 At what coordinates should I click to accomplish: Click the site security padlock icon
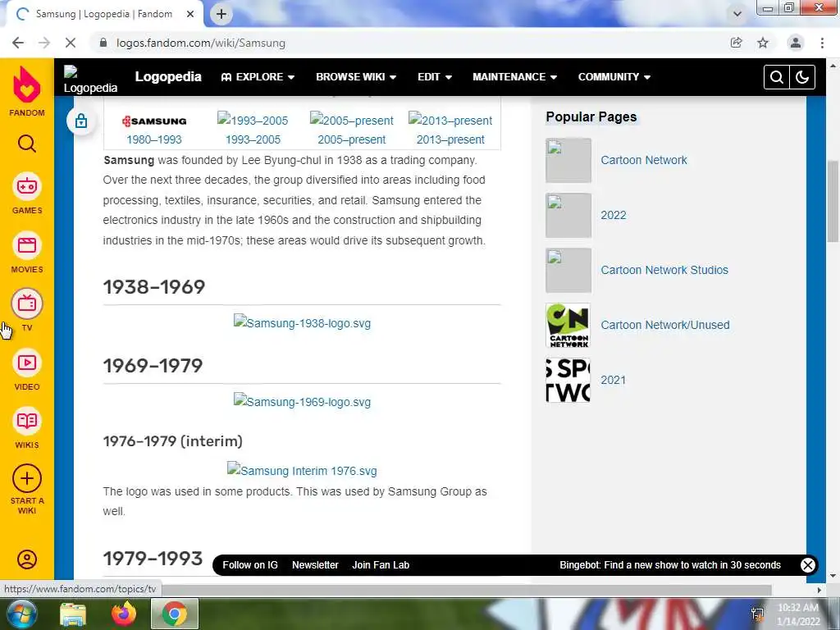pyautogui.click(x=103, y=43)
